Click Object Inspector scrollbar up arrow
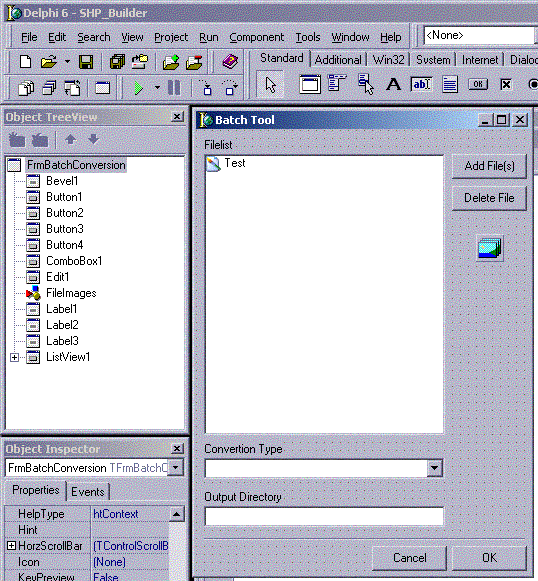Screen dimensions: 538x581 pyautogui.click(x=176, y=514)
